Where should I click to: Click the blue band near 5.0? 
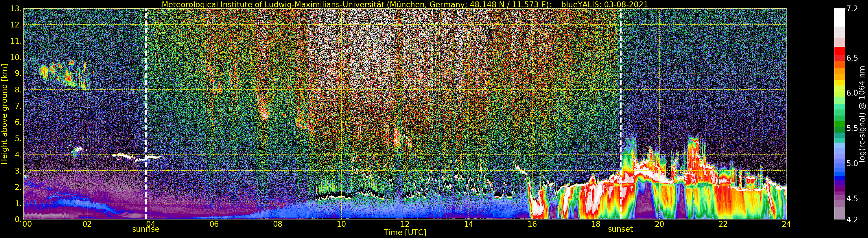[839, 163]
